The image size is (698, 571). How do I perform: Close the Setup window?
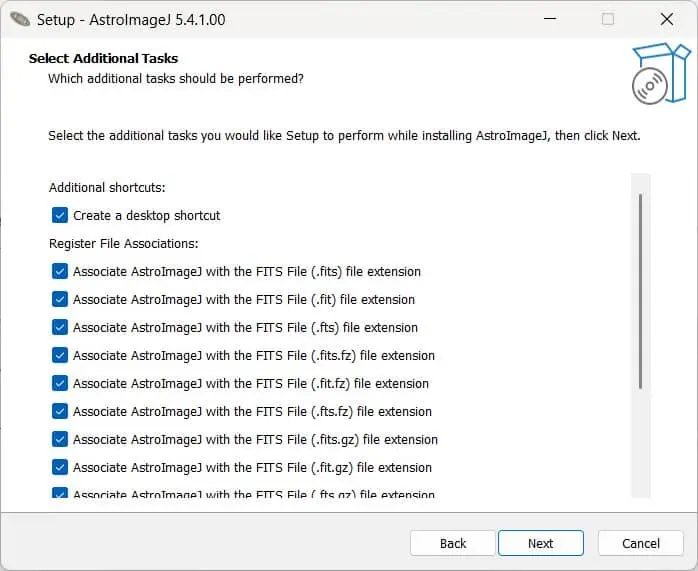(667, 19)
